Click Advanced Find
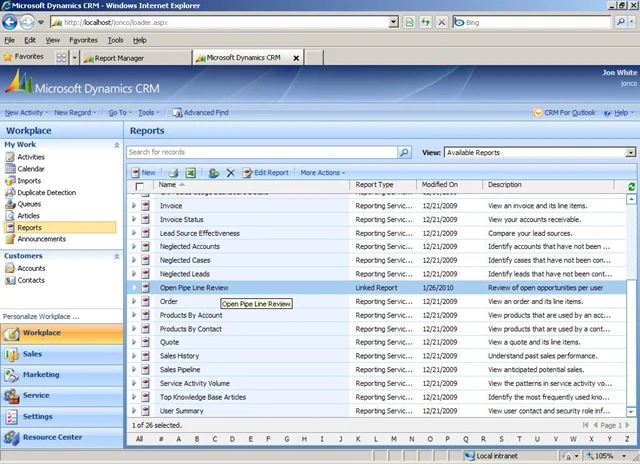The height and width of the screenshot is (464, 640). tap(200, 112)
